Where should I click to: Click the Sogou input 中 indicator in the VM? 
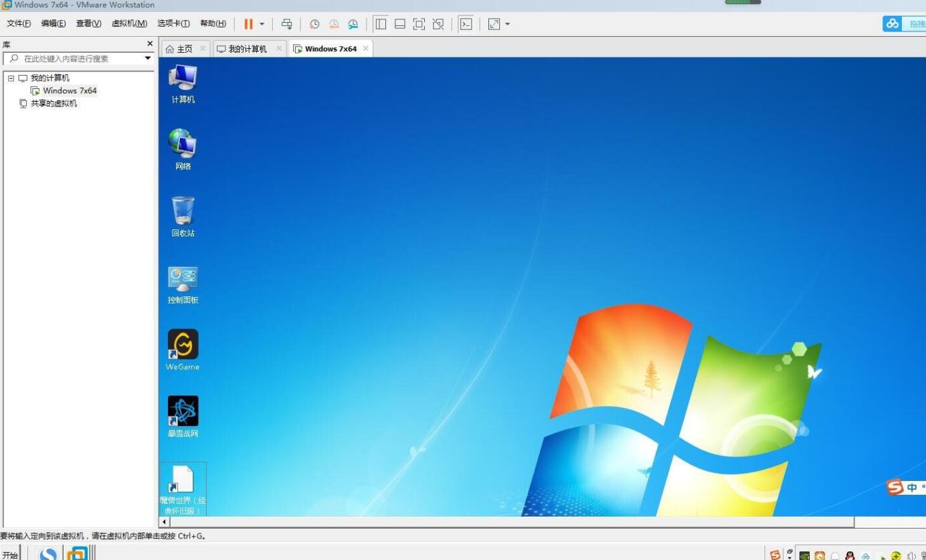[x=912, y=488]
